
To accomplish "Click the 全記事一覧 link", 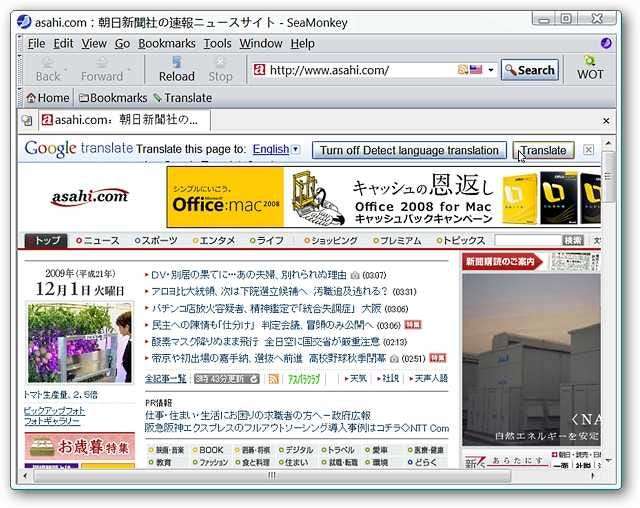I will pyautogui.click(x=165, y=379).
